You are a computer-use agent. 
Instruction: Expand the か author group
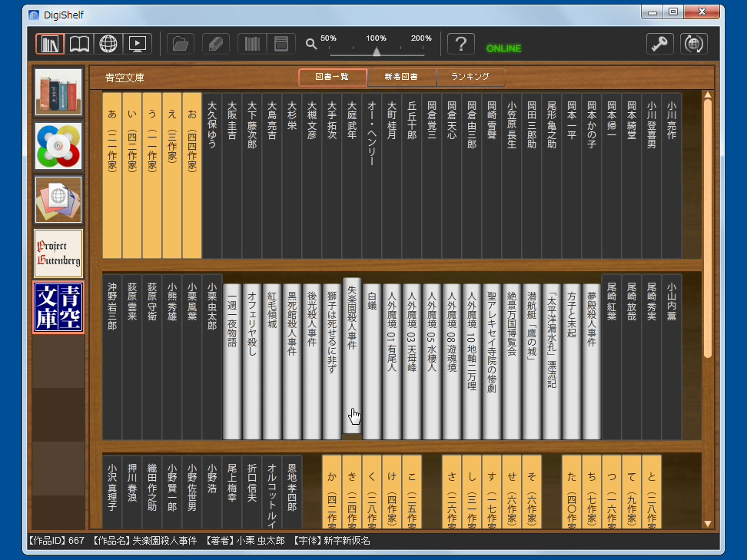tap(333, 492)
